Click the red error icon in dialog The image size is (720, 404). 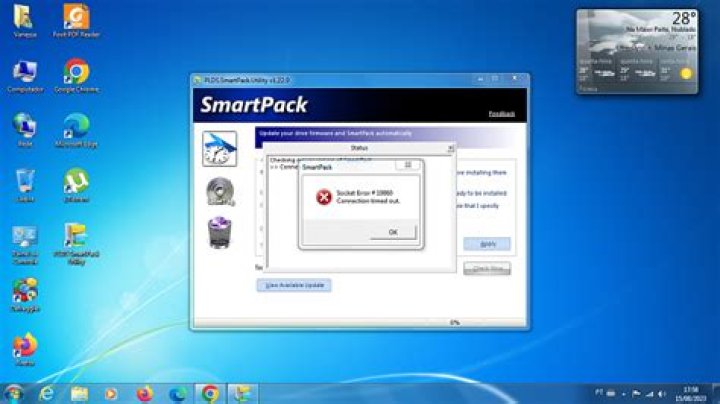(324, 197)
